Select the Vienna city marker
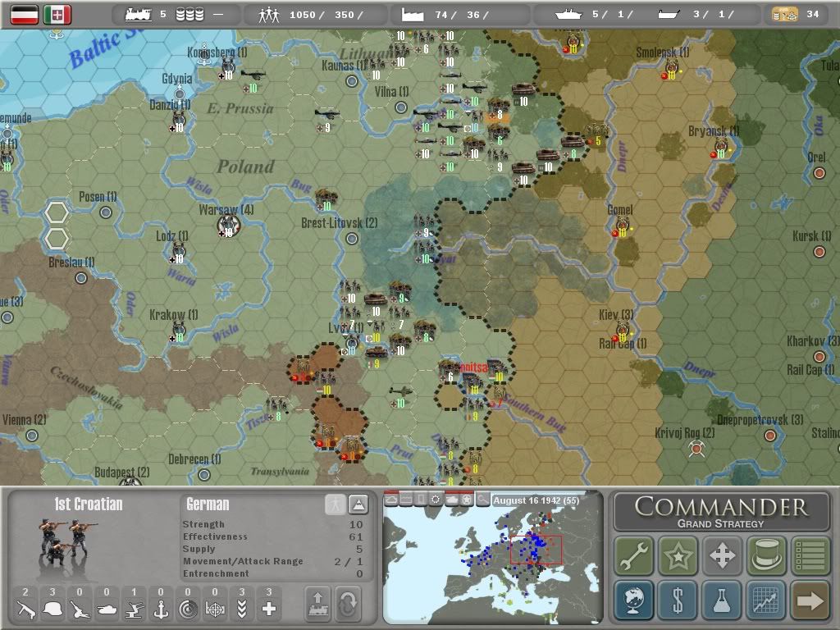The width and height of the screenshot is (840, 630). pos(32,436)
